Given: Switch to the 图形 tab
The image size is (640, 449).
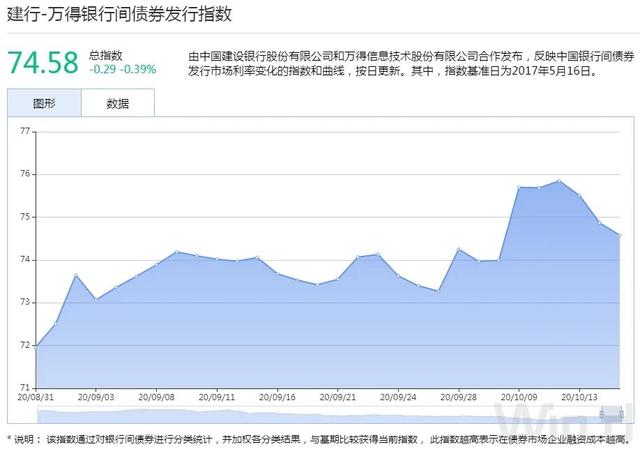Looking at the screenshot, I should 44,103.
